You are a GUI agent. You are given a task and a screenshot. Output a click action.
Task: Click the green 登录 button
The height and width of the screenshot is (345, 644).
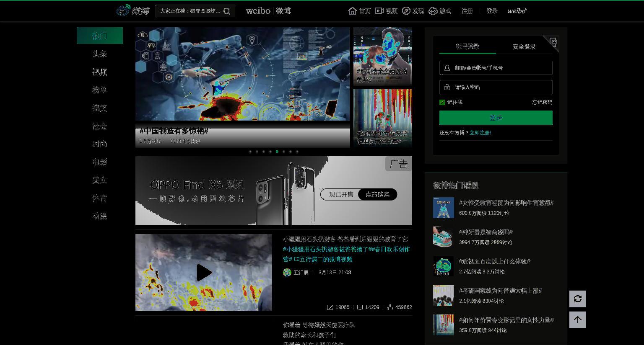496,118
